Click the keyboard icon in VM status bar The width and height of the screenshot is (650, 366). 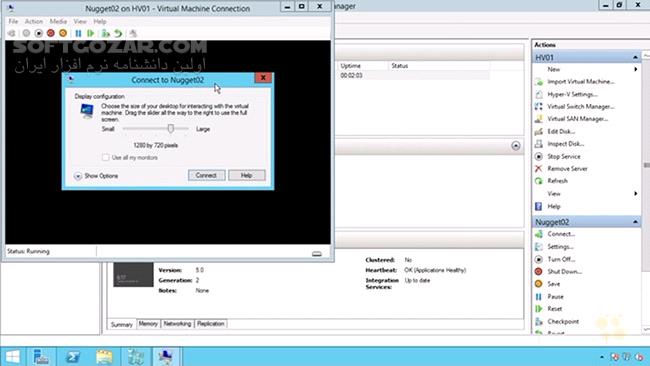(317, 254)
